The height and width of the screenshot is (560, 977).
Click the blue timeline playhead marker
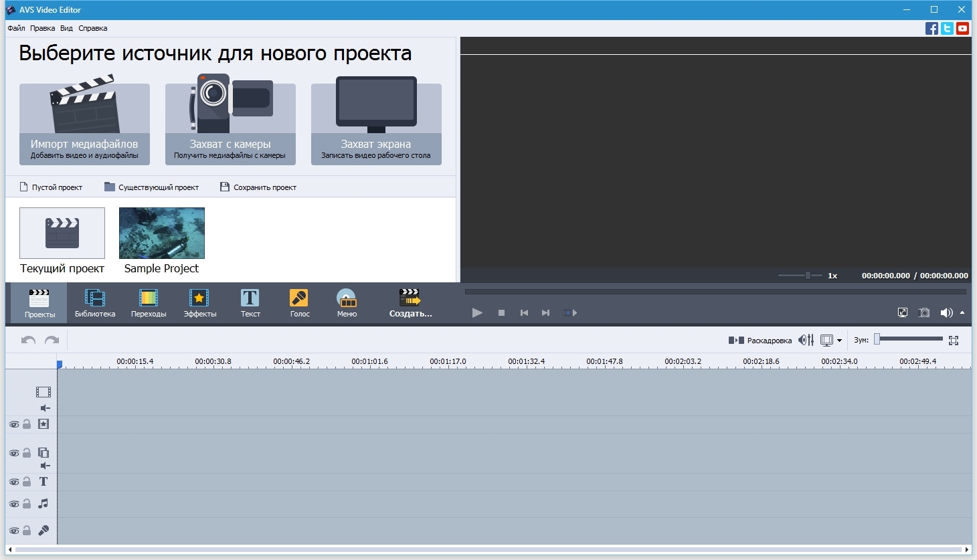coord(59,365)
